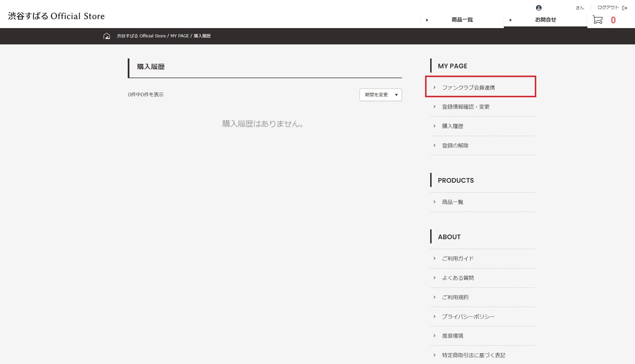This screenshot has width=635, height=364.
Task: Click chevron next to 登録の解除
Action: [434, 145]
